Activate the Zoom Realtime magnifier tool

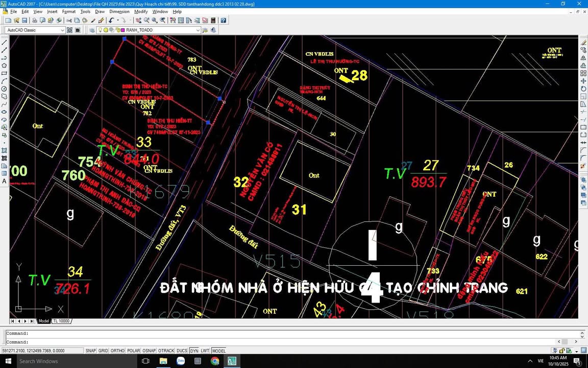coord(146,20)
